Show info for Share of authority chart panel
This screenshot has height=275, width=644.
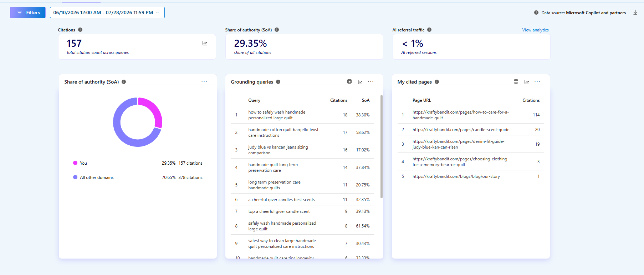[x=124, y=82]
